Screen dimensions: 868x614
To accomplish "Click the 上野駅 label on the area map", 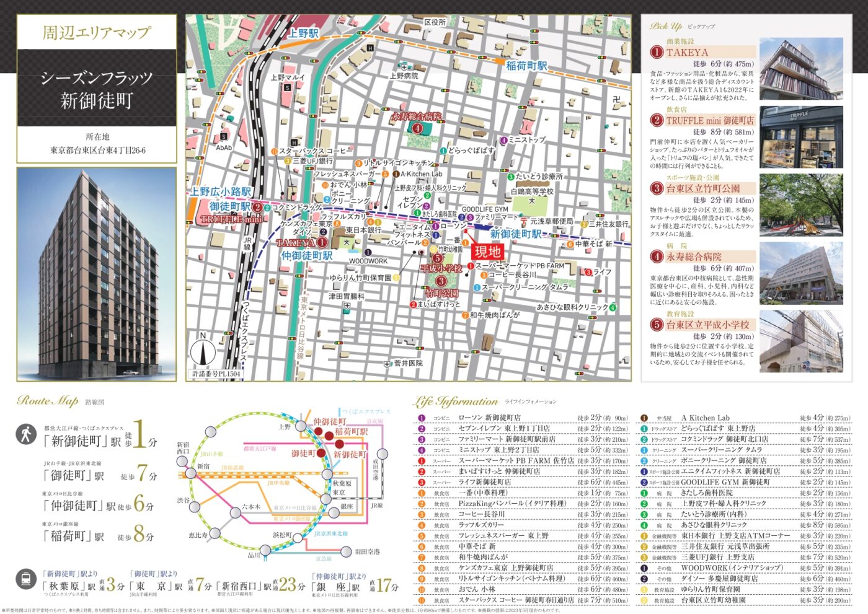I will point(303,33).
